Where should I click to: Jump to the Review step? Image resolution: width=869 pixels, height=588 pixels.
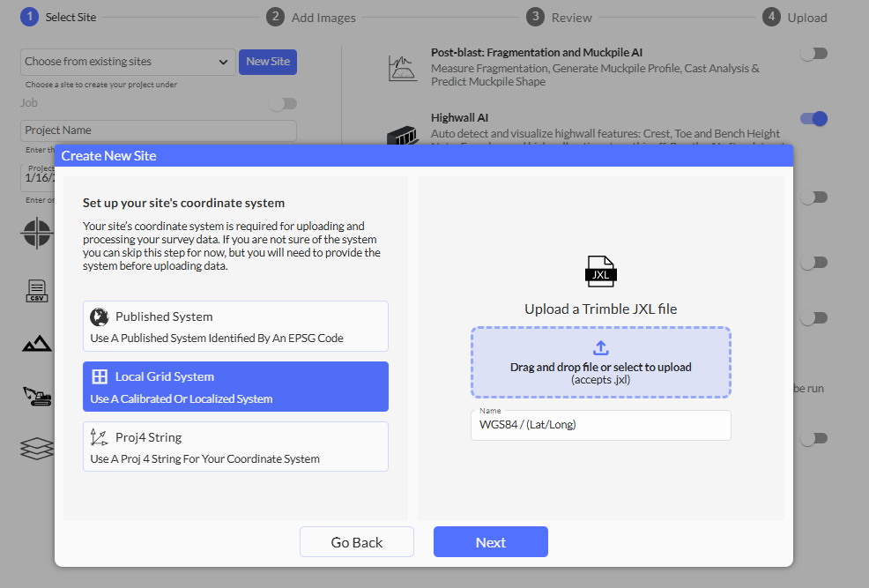click(x=560, y=17)
